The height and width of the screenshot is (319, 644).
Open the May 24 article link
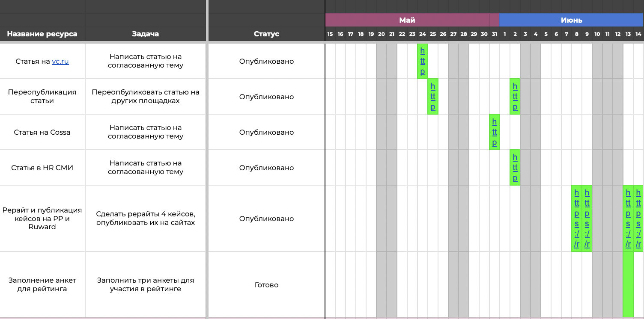(423, 61)
